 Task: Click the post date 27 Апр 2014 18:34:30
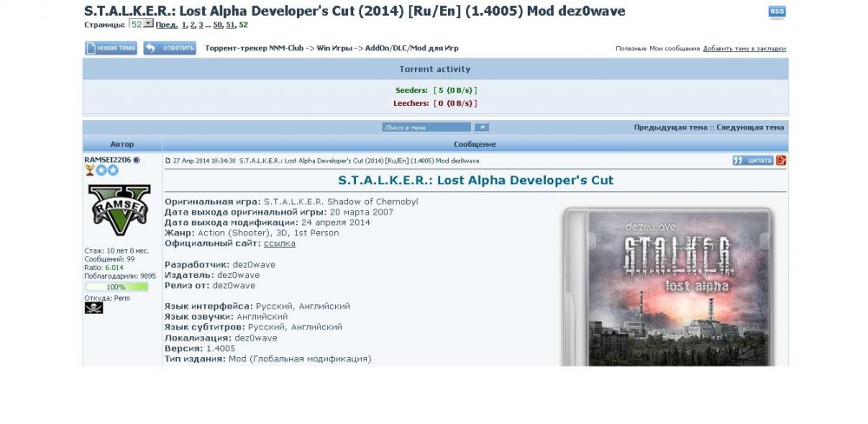coord(204,161)
